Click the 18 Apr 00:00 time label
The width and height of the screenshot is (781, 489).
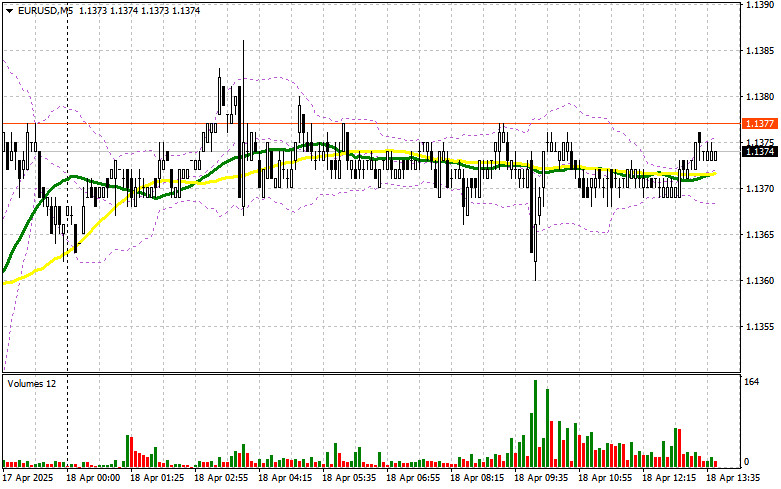tap(93, 478)
